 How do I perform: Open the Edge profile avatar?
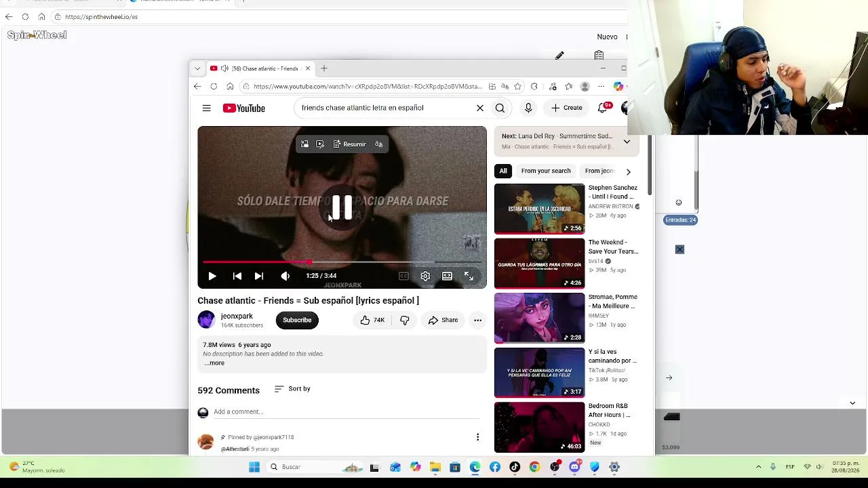click(585, 87)
